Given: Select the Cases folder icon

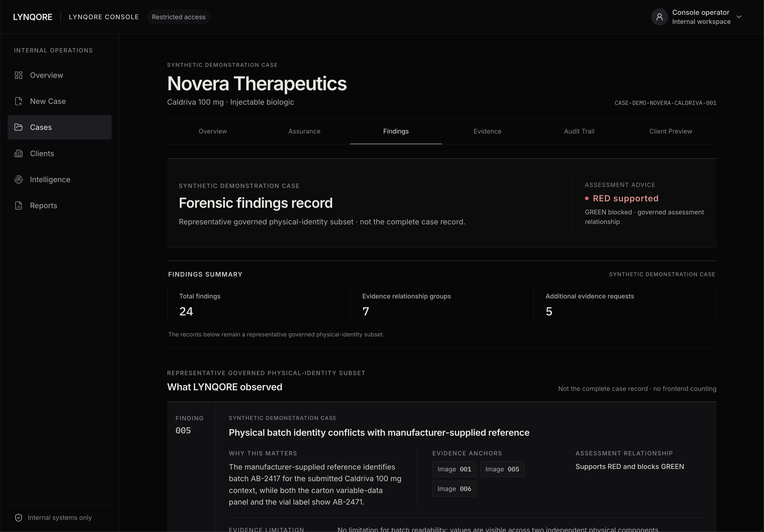Looking at the screenshot, I should click(x=19, y=127).
